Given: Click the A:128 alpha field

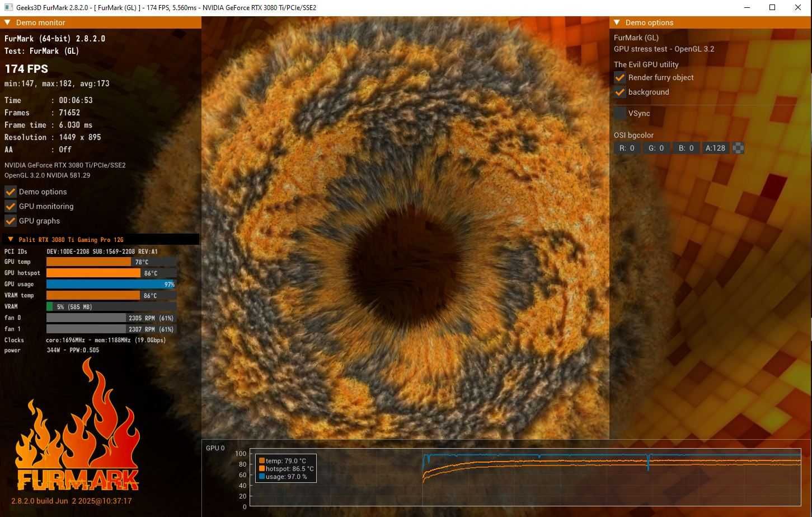Looking at the screenshot, I should (716, 148).
